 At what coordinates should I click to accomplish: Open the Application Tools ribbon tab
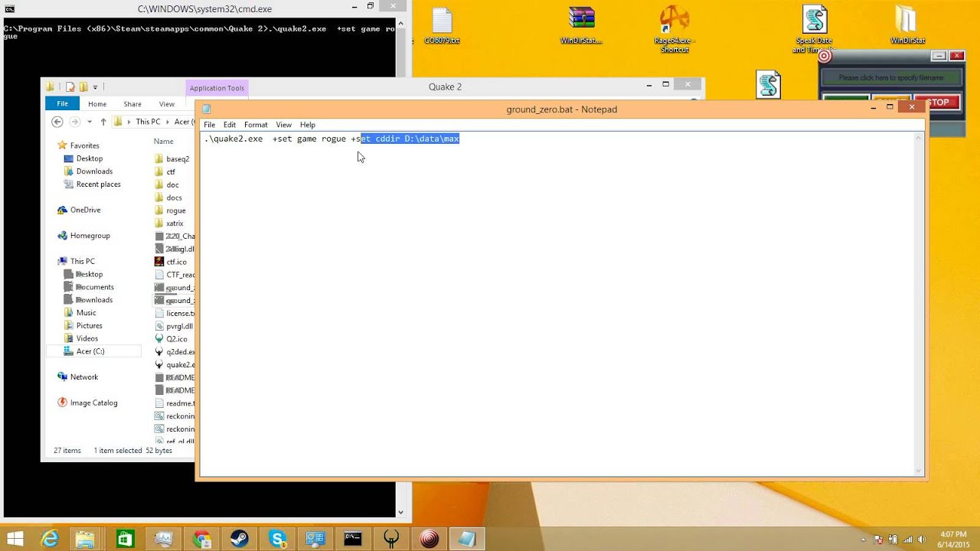[x=217, y=88]
